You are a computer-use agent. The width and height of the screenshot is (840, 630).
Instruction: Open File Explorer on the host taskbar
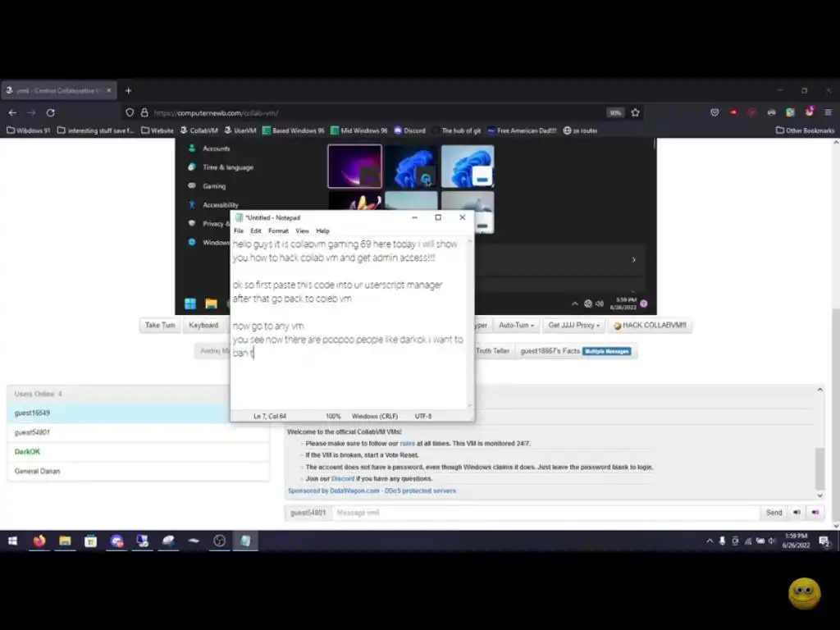click(x=65, y=541)
